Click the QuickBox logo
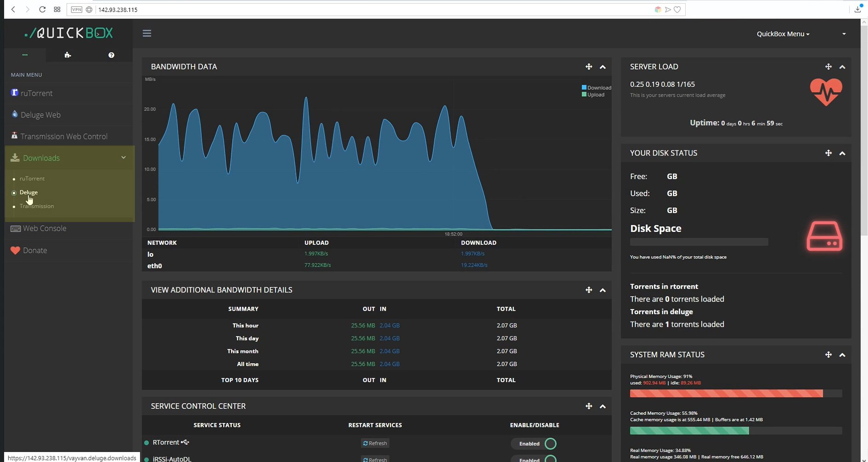The image size is (868, 462). coord(69,33)
